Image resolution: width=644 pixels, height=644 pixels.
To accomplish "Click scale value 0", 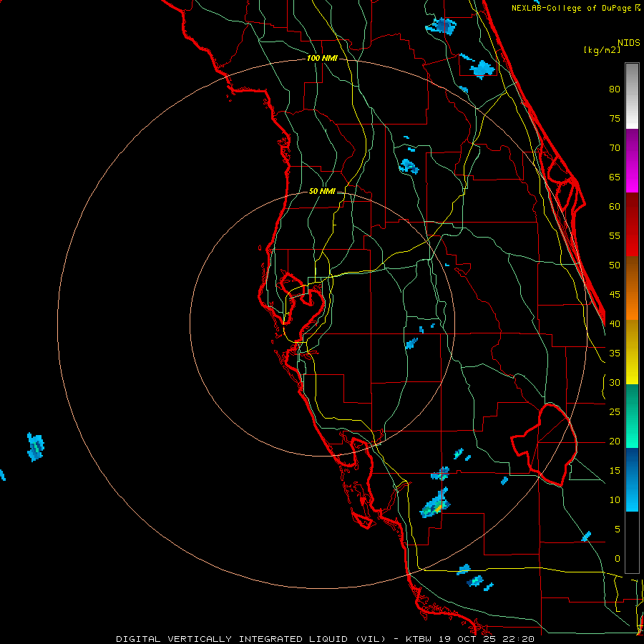I will pyautogui.click(x=618, y=559).
